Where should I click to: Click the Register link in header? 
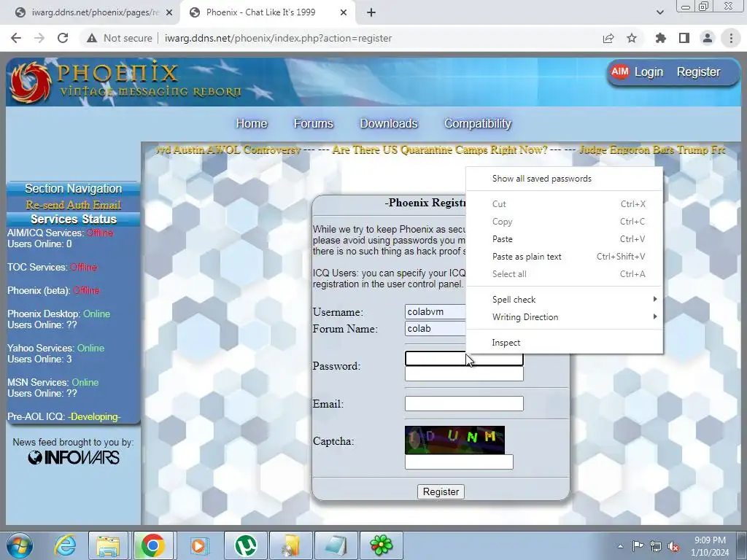[698, 72]
